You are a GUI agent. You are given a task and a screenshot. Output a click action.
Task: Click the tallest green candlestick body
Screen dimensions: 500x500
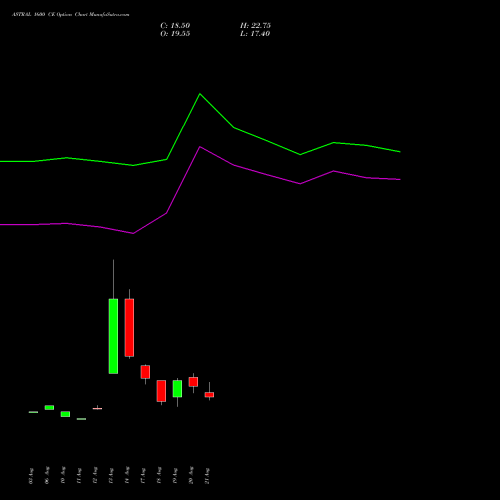pos(113,336)
